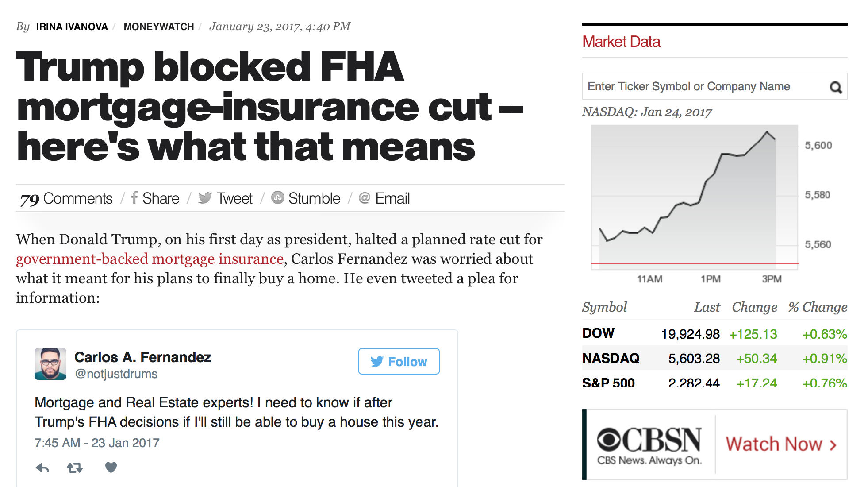Click the Email @ icon
868x487 pixels.
coord(364,198)
